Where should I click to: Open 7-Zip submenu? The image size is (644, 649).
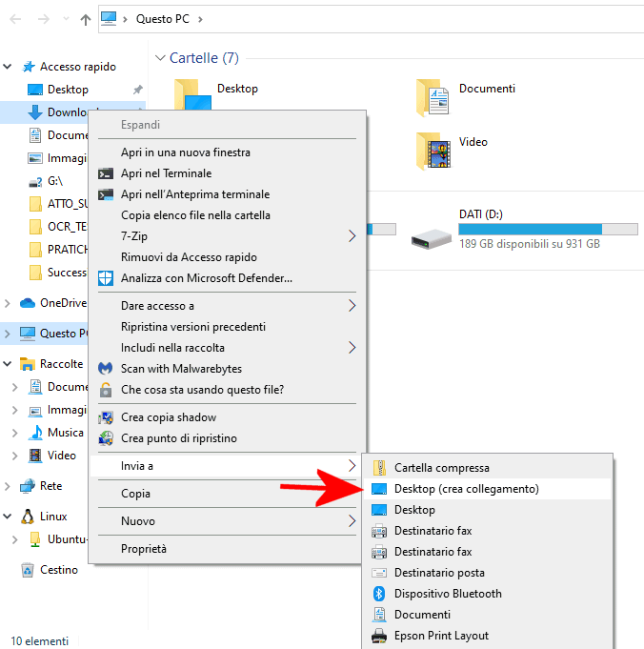click(x=227, y=236)
